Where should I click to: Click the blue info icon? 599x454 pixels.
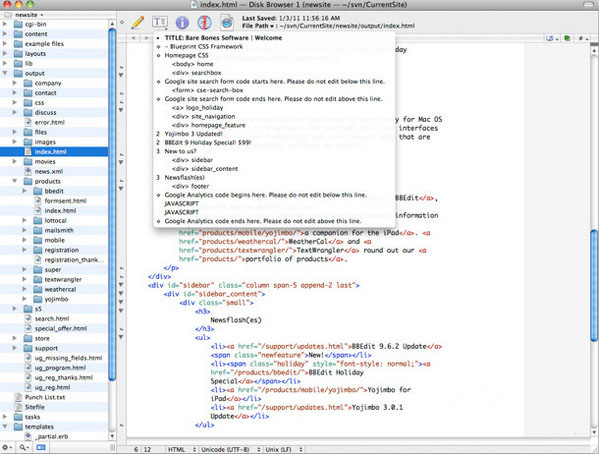coord(182,23)
